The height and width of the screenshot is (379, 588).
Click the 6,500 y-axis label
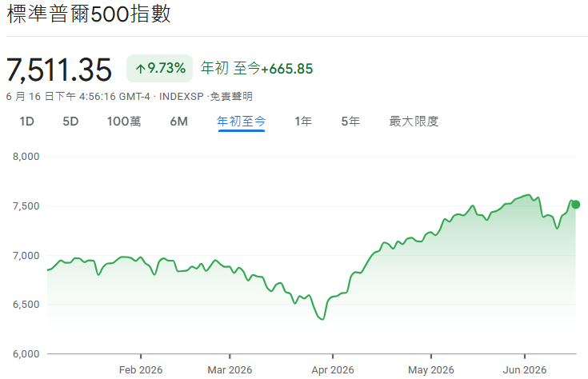26,305
